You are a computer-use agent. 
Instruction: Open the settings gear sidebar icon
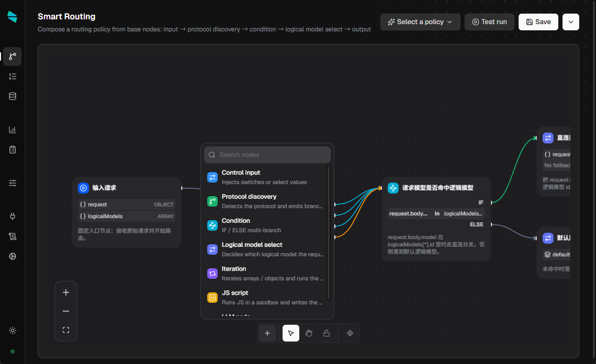[x=13, y=256]
